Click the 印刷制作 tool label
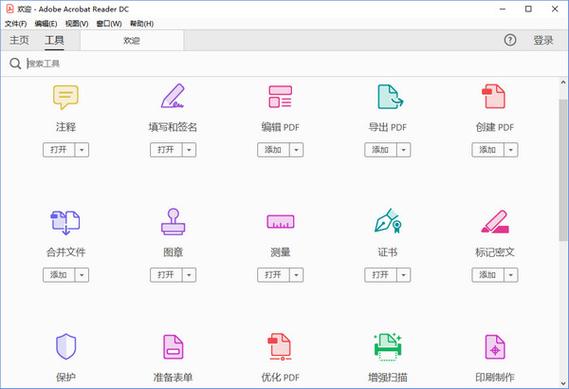This screenshot has height=389, width=569. (495, 378)
